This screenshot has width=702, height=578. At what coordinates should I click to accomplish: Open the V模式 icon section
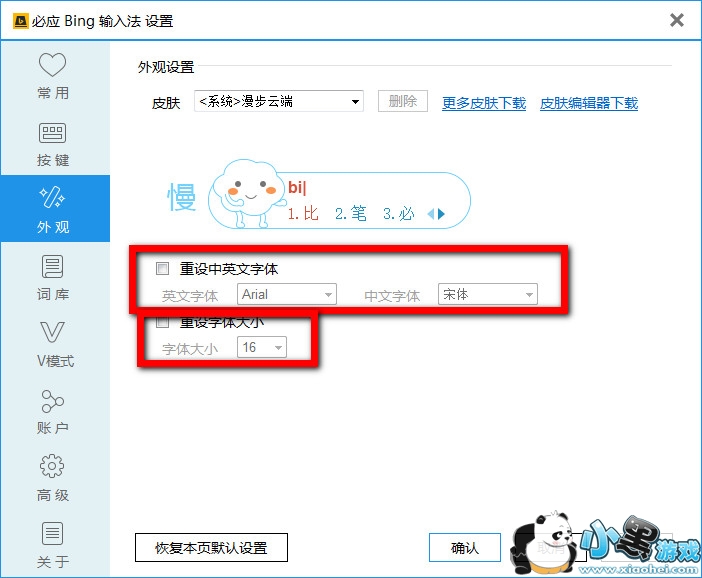click(x=52, y=332)
